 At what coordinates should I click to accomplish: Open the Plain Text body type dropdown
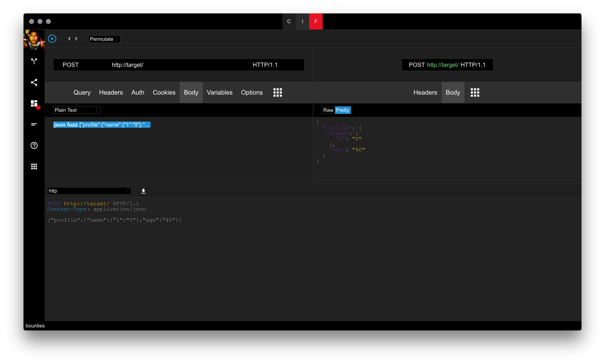click(76, 110)
